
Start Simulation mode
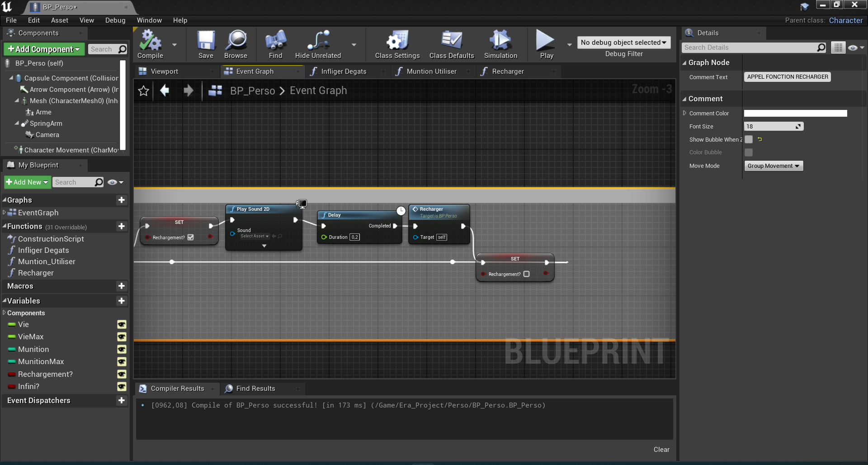tap(500, 44)
